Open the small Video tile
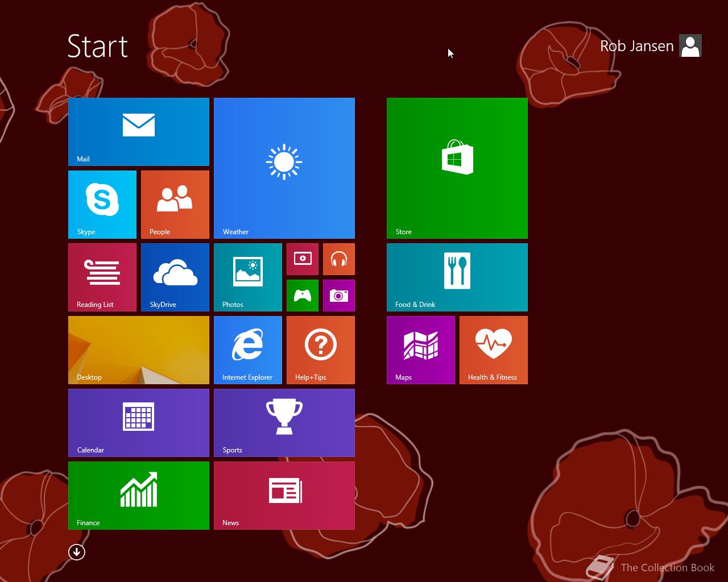728x582 pixels. 303,259
